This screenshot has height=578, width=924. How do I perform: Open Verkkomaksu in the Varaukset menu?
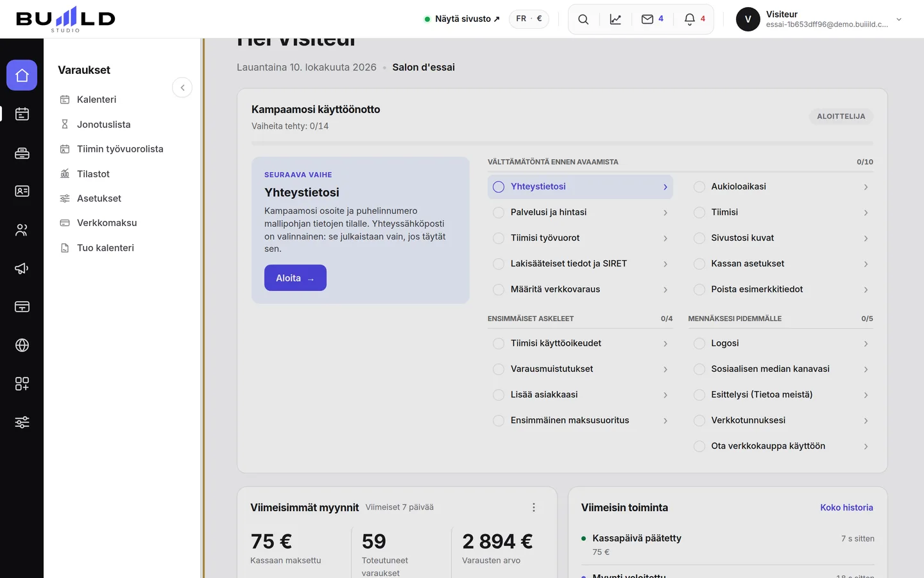99,223
